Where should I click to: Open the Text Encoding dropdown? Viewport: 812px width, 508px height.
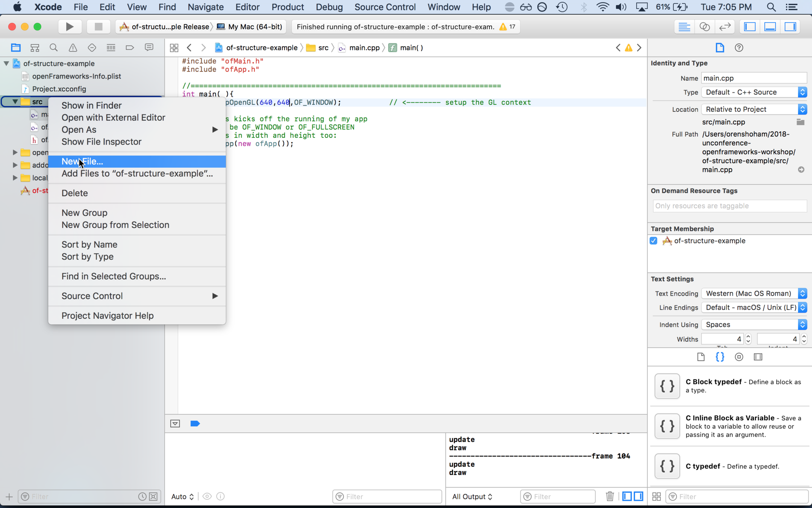[754, 294]
